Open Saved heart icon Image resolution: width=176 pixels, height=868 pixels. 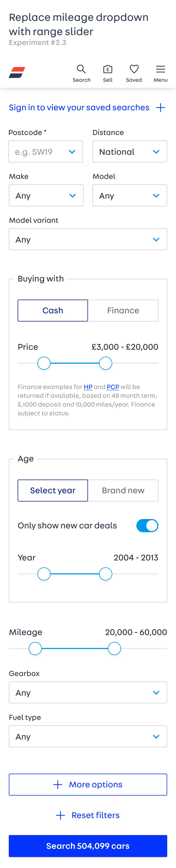coord(134,69)
